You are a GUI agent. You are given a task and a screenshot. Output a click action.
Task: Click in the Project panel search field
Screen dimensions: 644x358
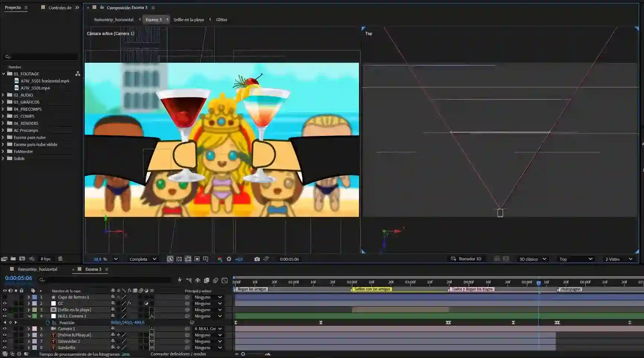[41, 57]
